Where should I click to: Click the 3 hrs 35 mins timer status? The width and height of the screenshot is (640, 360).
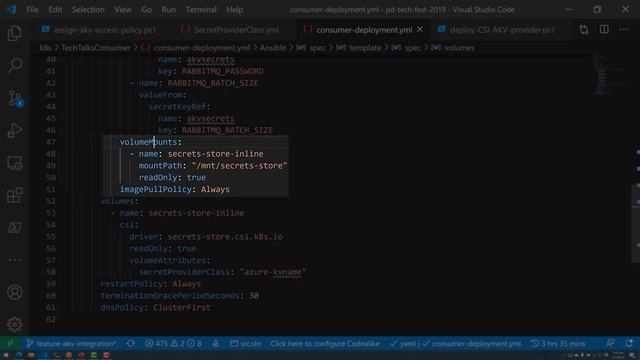(558, 344)
